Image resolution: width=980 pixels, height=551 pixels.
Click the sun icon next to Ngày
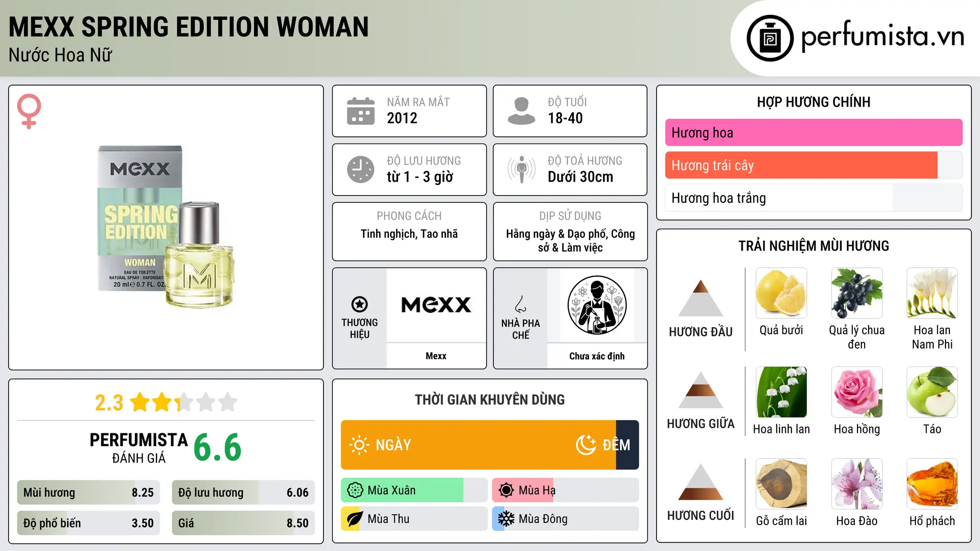tap(359, 445)
